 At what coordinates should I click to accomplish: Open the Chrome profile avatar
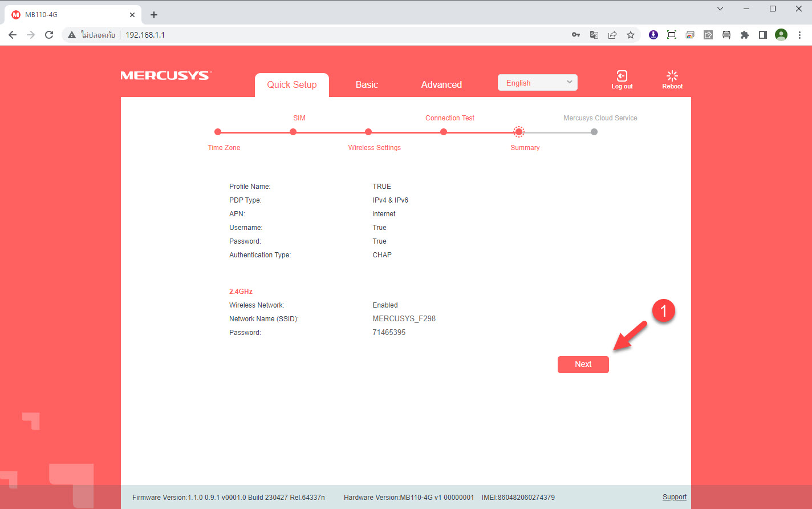click(781, 35)
